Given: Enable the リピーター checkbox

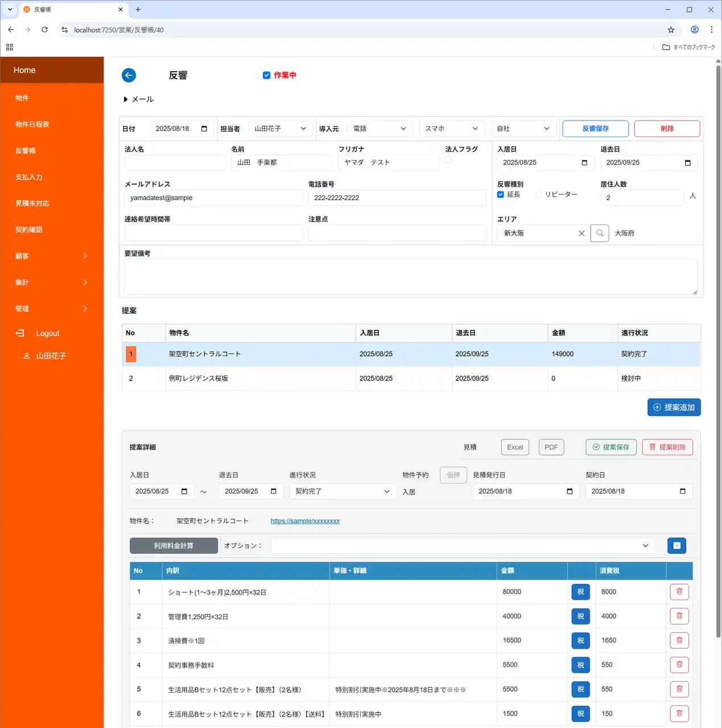Looking at the screenshot, I should 538,195.
